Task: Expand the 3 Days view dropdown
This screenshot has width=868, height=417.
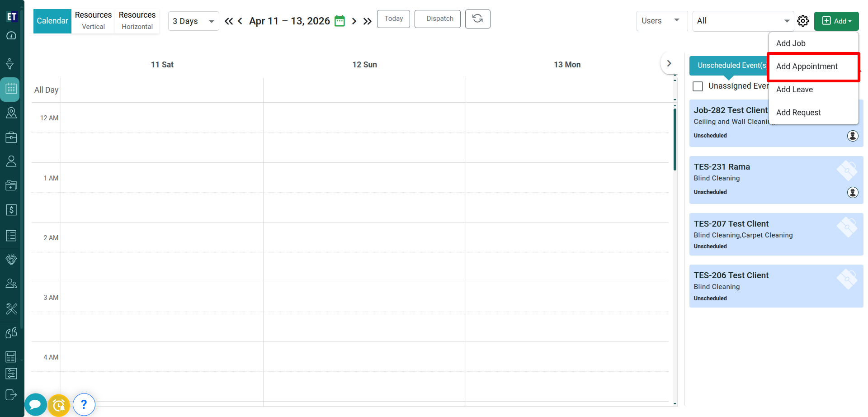Action: (x=193, y=21)
